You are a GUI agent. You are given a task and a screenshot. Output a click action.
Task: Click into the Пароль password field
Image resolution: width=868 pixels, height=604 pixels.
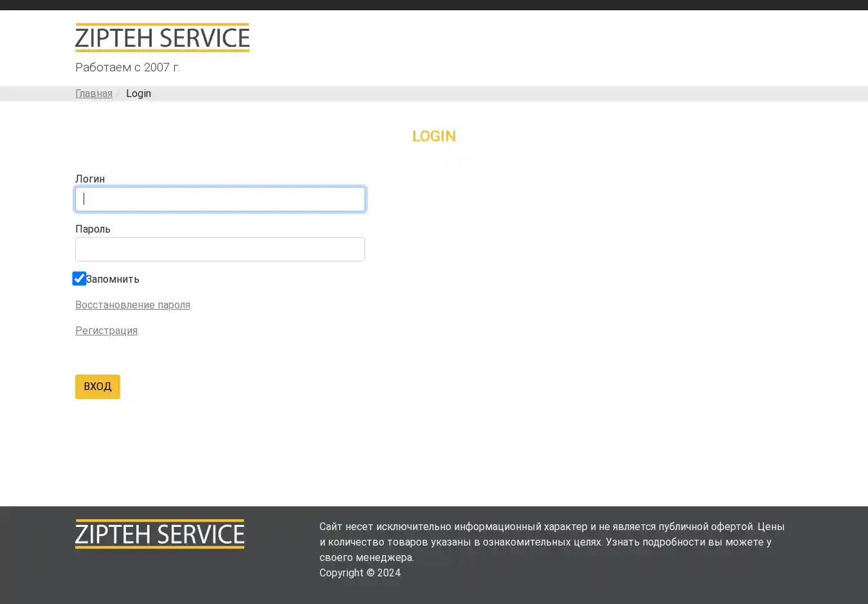tap(220, 249)
